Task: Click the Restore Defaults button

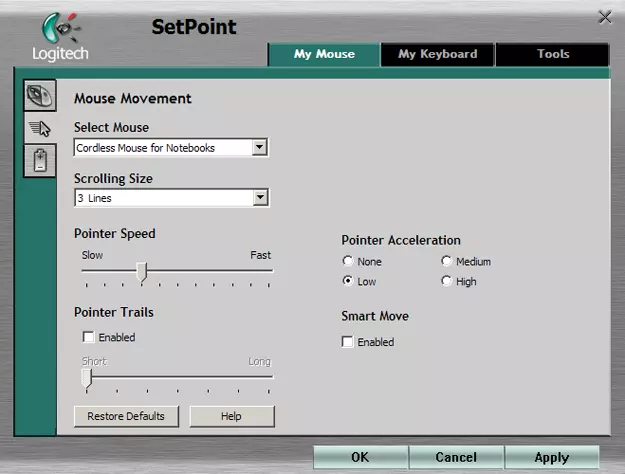Action: click(126, 416)
